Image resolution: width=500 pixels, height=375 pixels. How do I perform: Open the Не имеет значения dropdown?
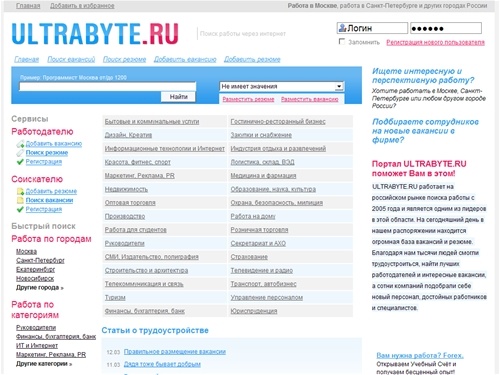282,86
